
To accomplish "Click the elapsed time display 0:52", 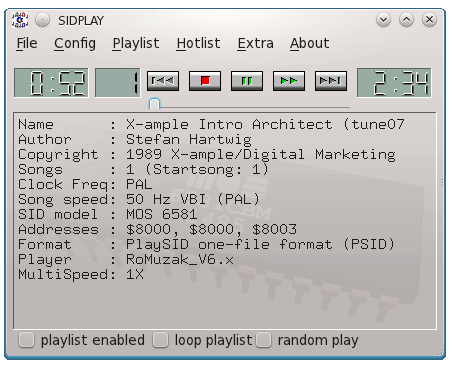I will point(51,83).
